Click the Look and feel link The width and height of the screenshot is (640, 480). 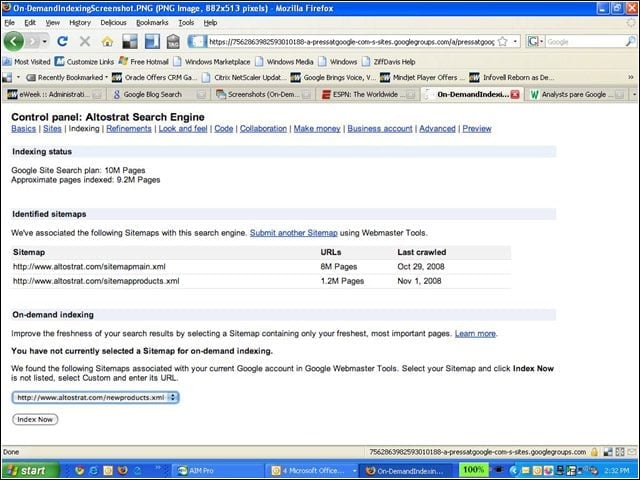click(183, 129)
